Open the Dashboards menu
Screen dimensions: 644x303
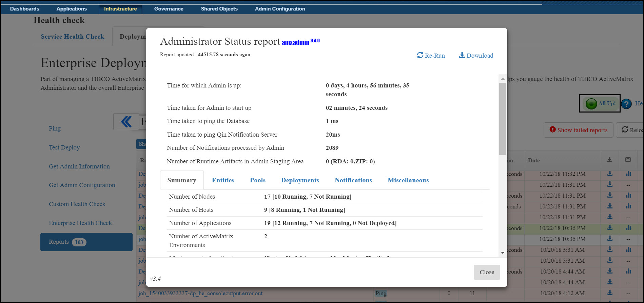coord(24,9)
